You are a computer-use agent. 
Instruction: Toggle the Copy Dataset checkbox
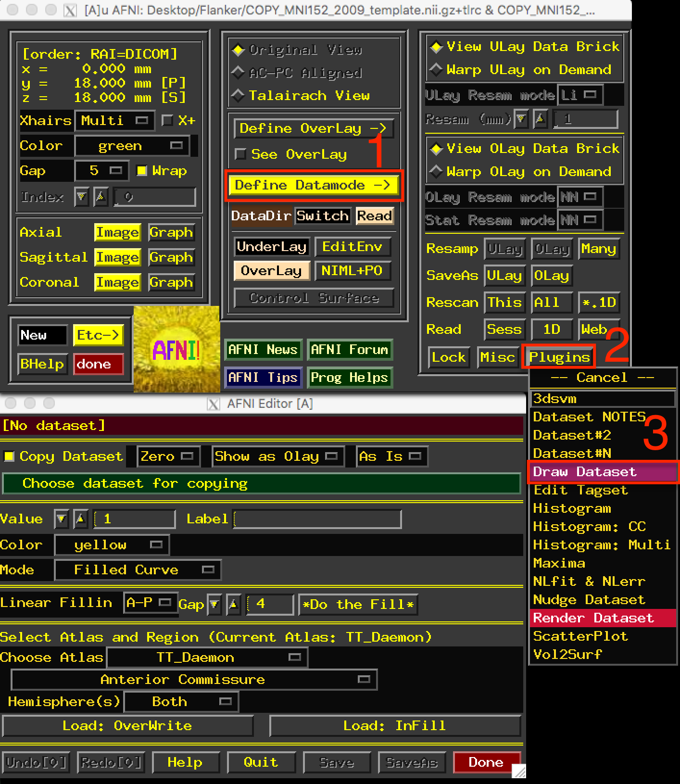tap(9, 456)
